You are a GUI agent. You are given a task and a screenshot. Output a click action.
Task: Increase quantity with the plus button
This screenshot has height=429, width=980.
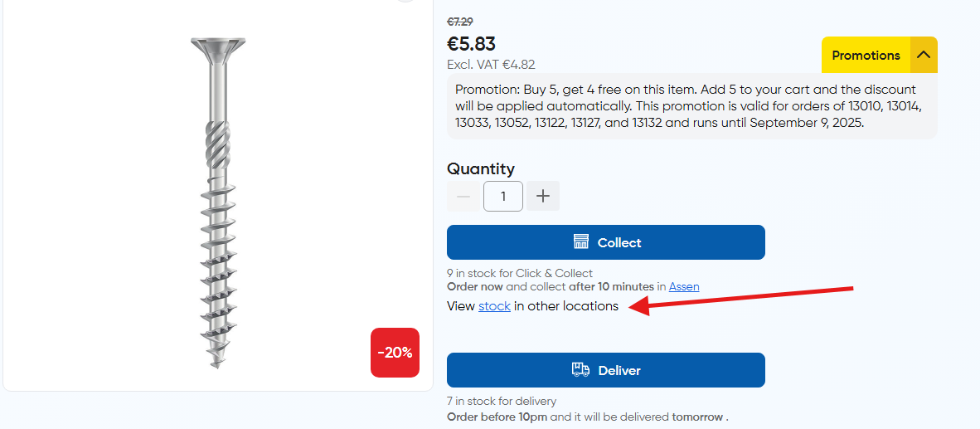coord(543,197)
